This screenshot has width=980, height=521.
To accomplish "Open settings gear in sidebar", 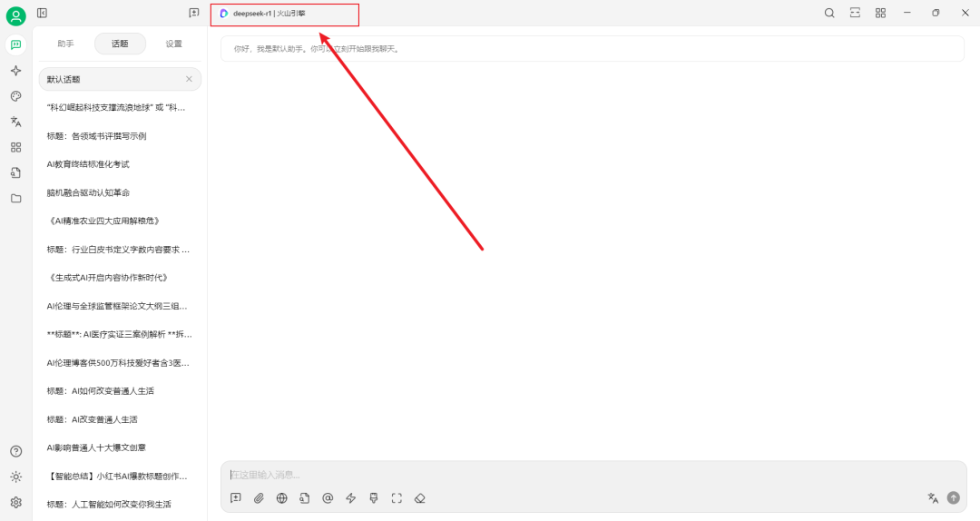I will coord(15,502).
